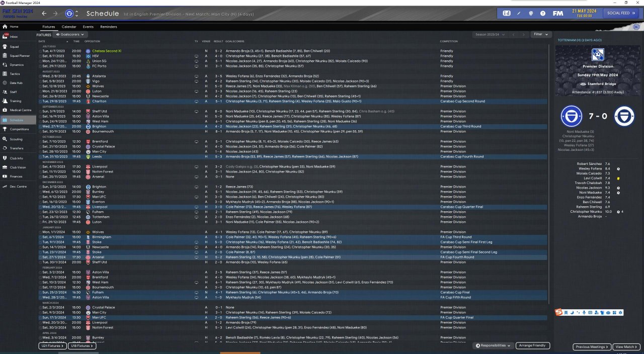
Task: Open Competitions in the sidebar
Action: tap(18, 129)
